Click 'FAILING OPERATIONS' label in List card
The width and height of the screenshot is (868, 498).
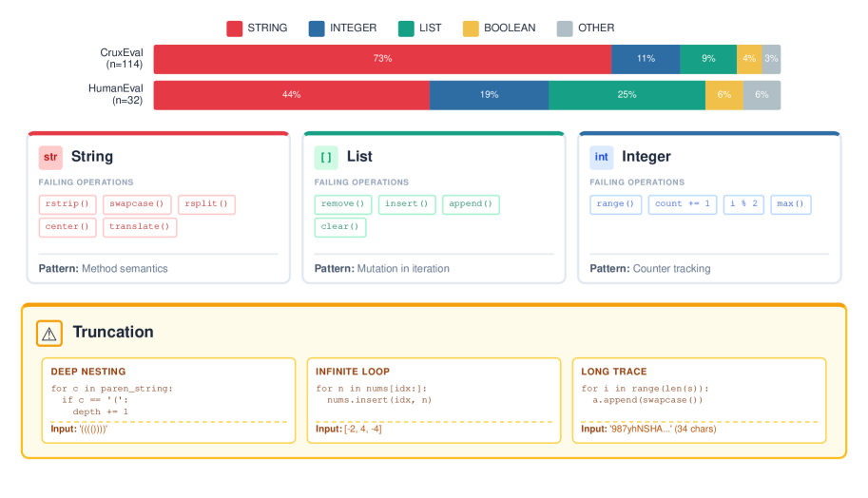point(361,182)
